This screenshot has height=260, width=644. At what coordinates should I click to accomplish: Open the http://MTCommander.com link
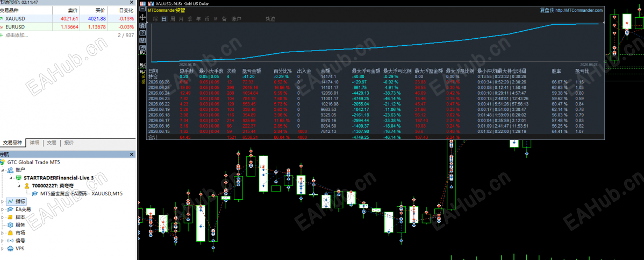click(579, 10)
